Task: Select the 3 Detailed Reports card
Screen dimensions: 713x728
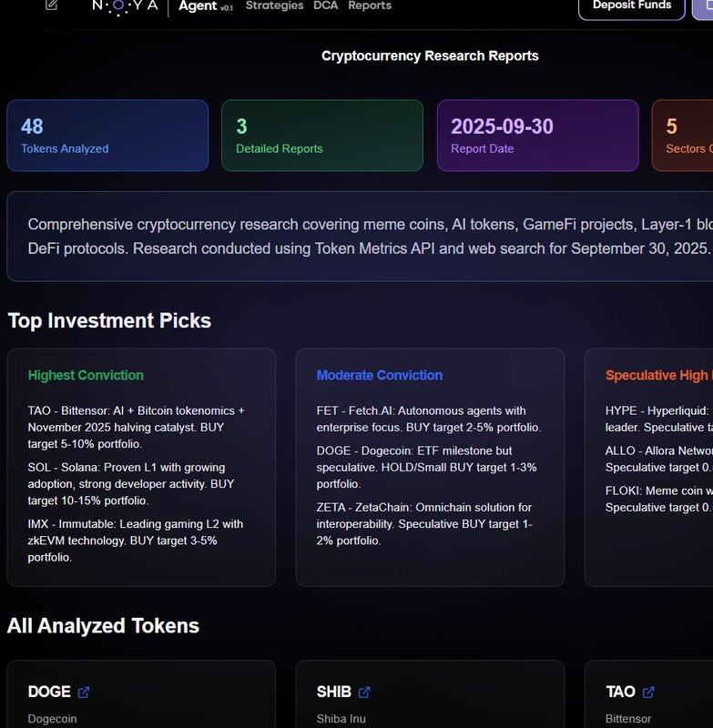Action: coord(321,136)
